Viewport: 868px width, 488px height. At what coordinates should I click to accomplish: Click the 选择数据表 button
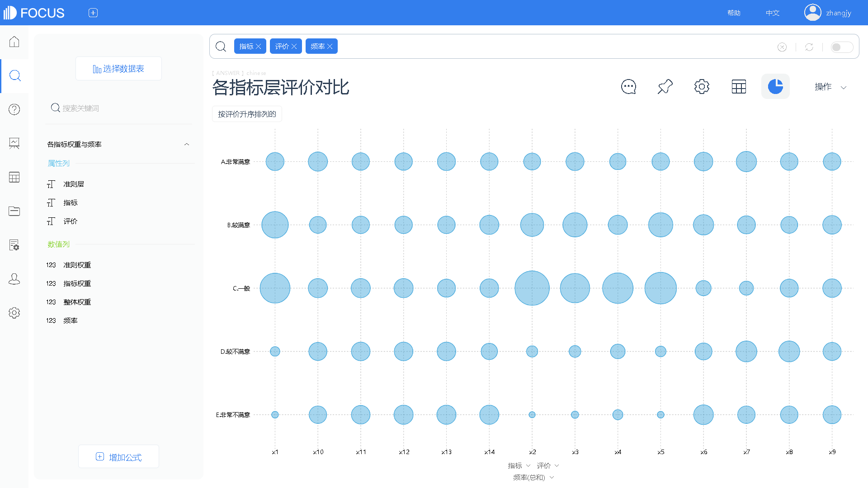(118, 69)
